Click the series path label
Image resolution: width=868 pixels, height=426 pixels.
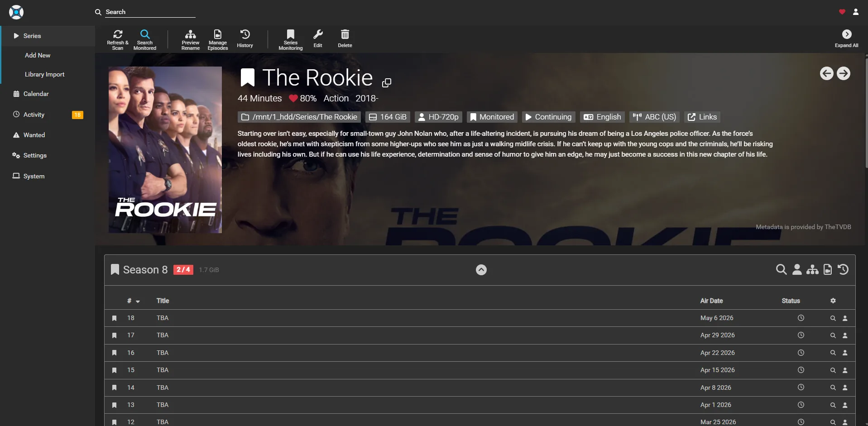299,117
